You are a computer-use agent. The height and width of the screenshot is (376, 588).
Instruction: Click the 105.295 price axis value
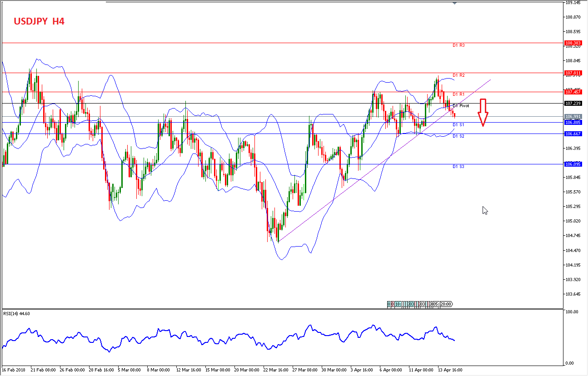[x=573, y=207]
